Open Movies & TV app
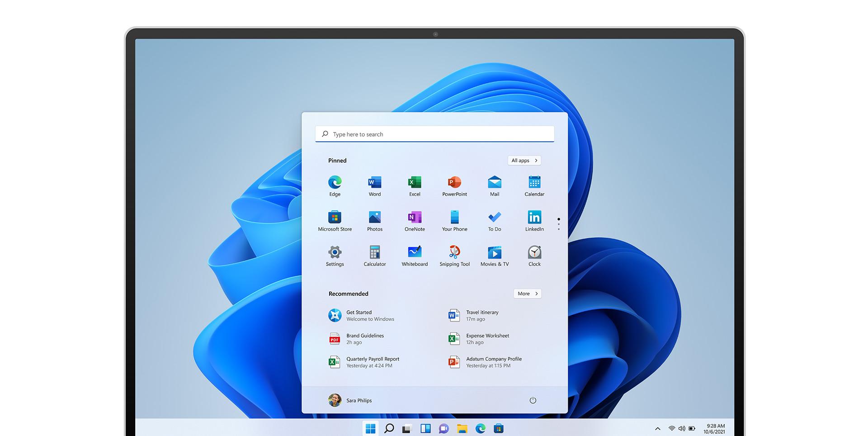 tap(495, 256)
